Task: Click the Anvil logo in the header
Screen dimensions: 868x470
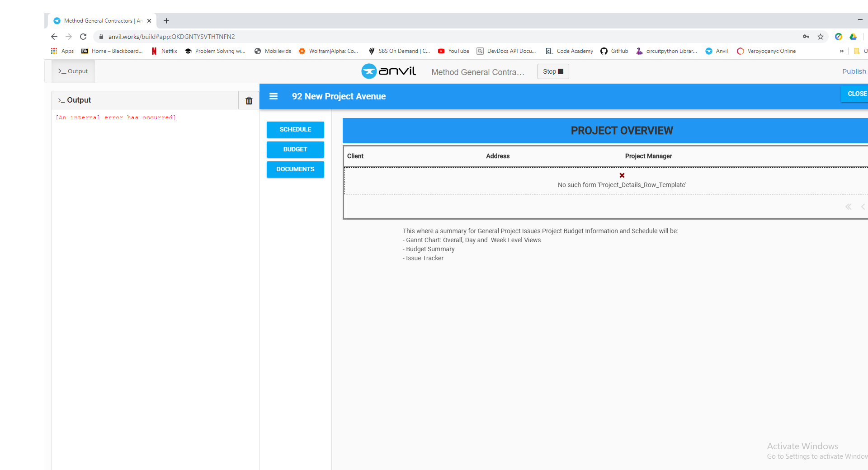Action: coord(388,71)
